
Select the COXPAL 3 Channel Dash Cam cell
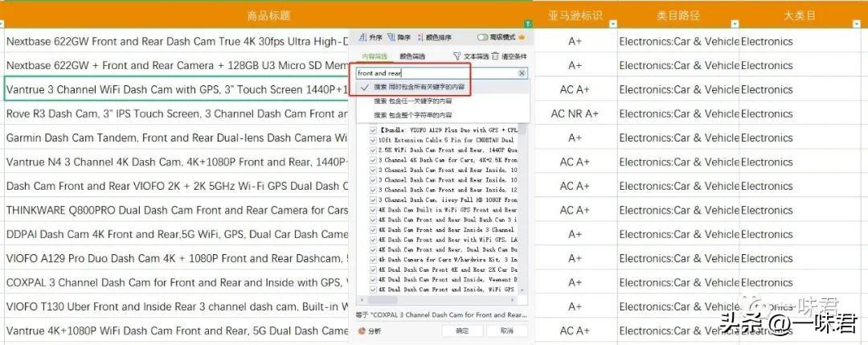(177, 282)
